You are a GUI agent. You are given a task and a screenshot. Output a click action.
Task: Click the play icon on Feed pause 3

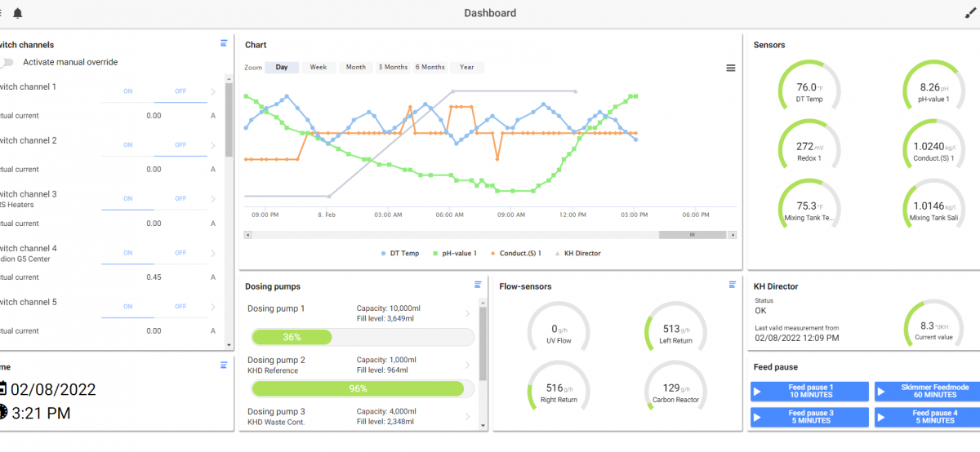(x=757, y=417)
